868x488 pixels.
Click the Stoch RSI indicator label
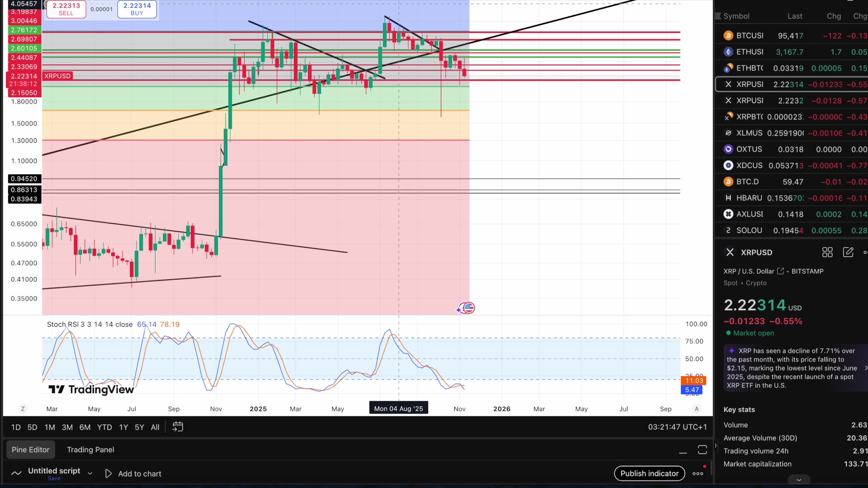coord(90,324)
